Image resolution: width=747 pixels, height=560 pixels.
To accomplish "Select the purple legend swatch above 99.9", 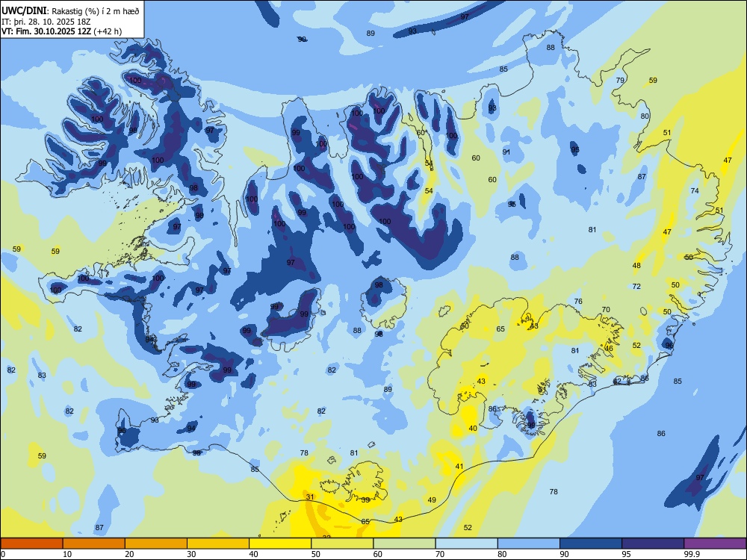I will 715,544.
